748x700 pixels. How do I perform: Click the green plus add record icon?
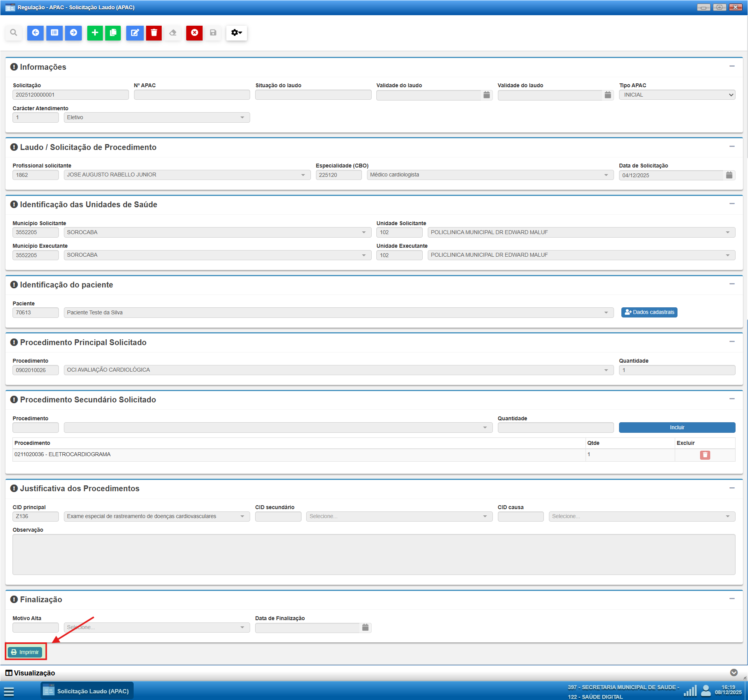95,33
